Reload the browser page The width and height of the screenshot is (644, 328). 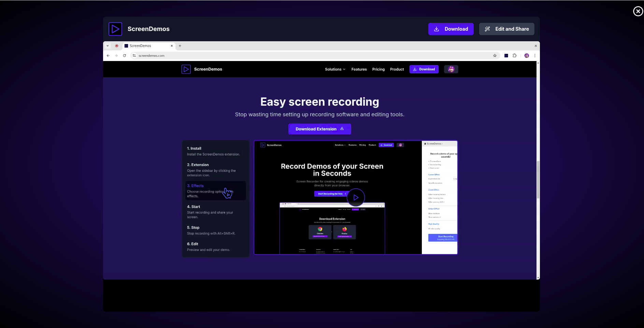(x=125, y=56)
